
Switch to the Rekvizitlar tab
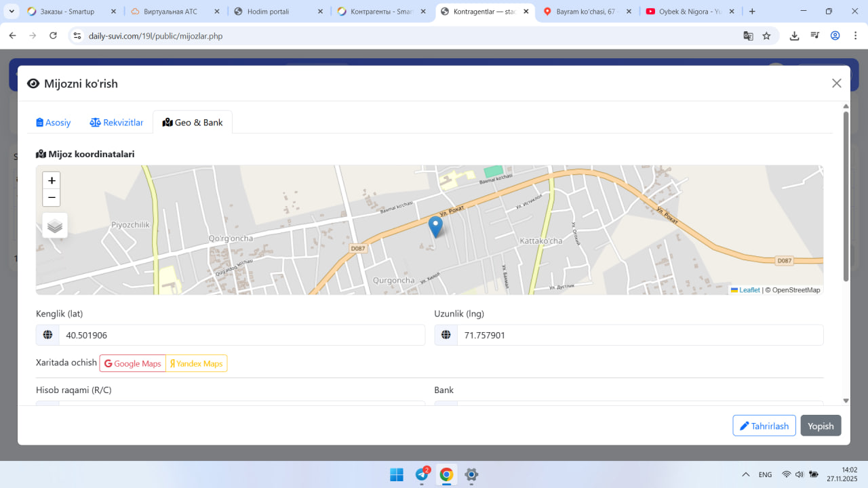(117, 123)
